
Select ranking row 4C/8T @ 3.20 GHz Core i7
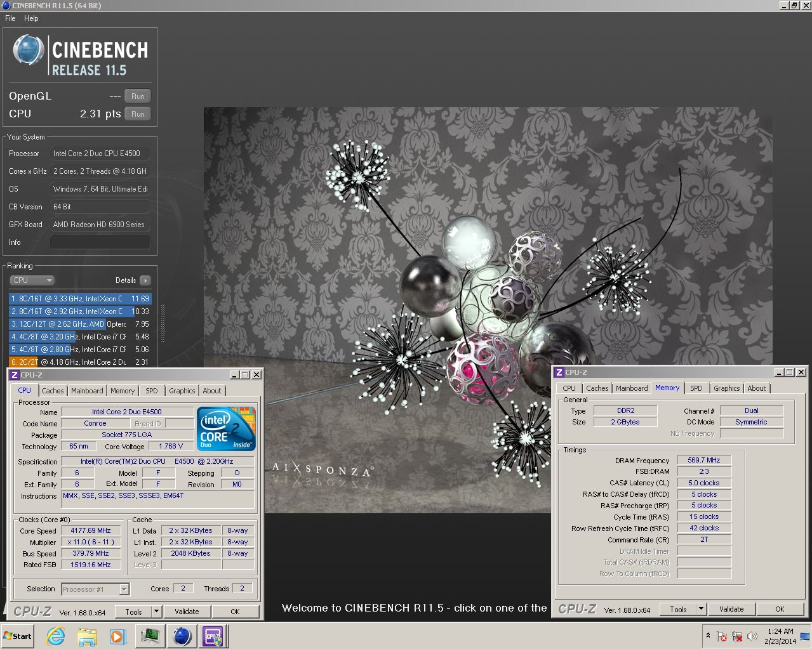pos(80,337)
